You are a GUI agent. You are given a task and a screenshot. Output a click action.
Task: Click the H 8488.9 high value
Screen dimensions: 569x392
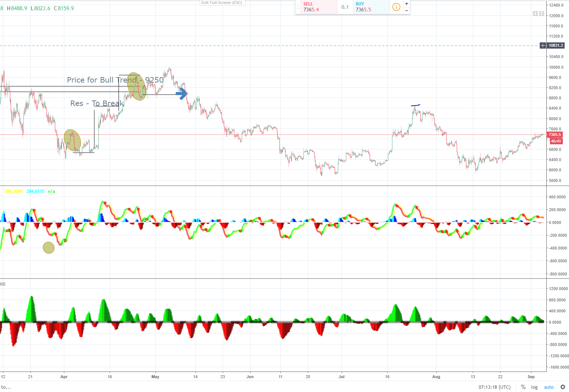tap(17, 8)
